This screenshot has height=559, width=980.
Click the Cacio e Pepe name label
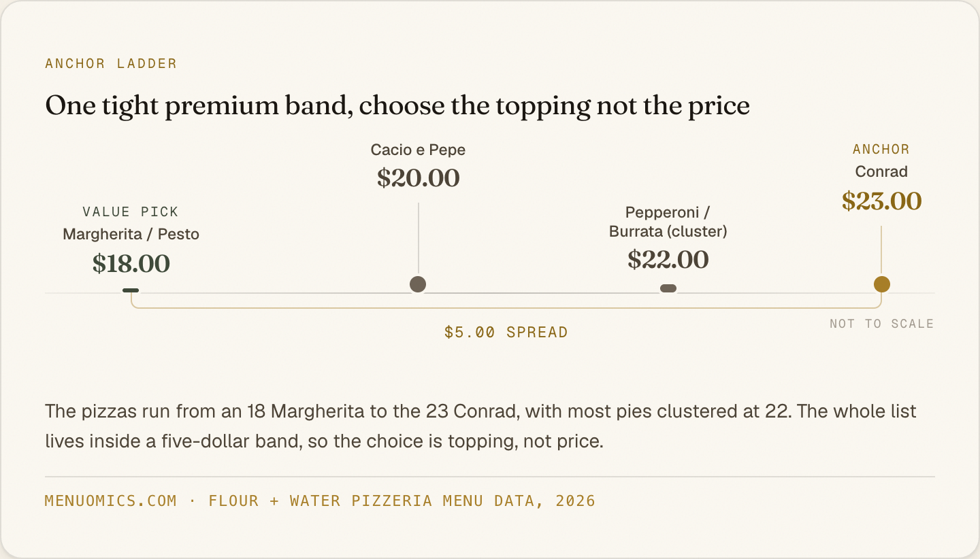[418, 150]
